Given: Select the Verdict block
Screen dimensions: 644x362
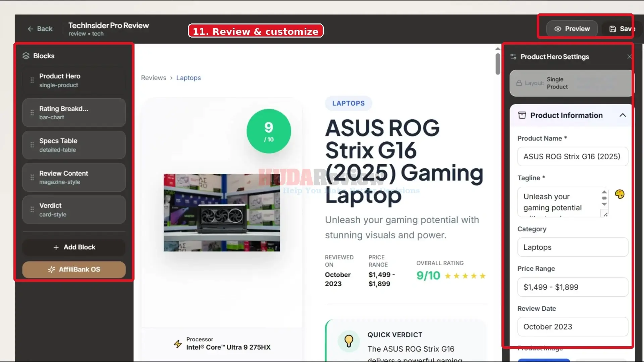Looking at the screenshot, I should click(74, 209).
